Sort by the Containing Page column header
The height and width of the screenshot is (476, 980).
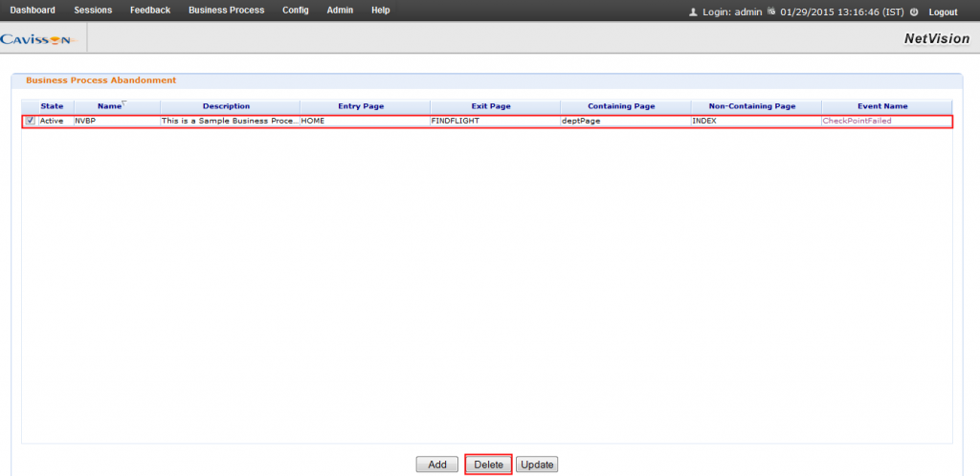coord(626,106)
